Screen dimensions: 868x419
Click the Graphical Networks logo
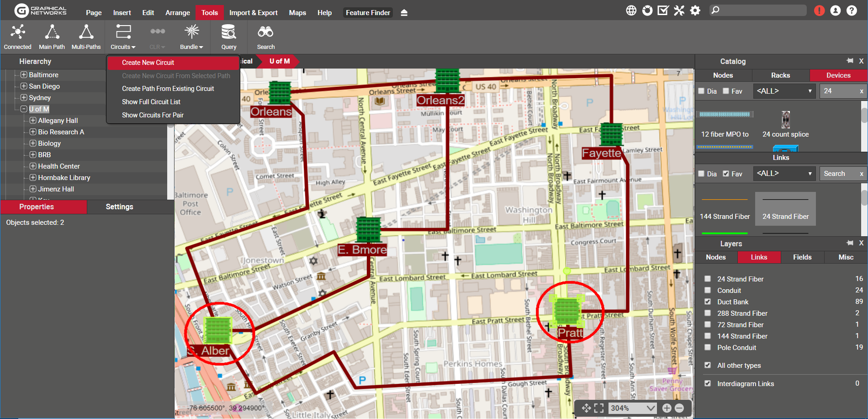tap(41, 10)
